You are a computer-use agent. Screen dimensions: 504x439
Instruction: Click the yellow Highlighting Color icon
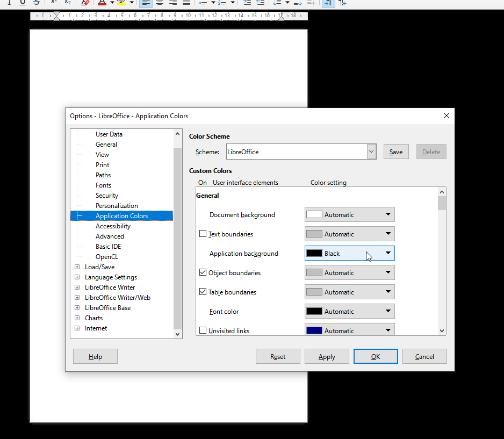[x=121, y=3]
